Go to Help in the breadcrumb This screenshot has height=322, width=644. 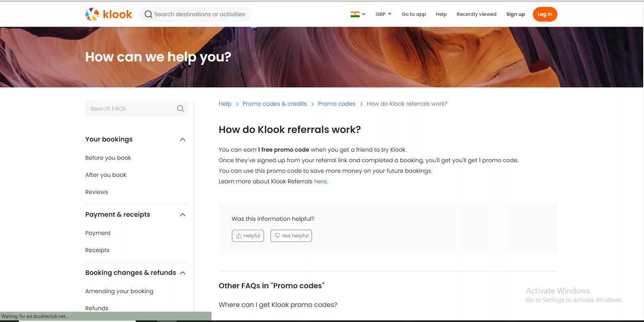(225, 104)
